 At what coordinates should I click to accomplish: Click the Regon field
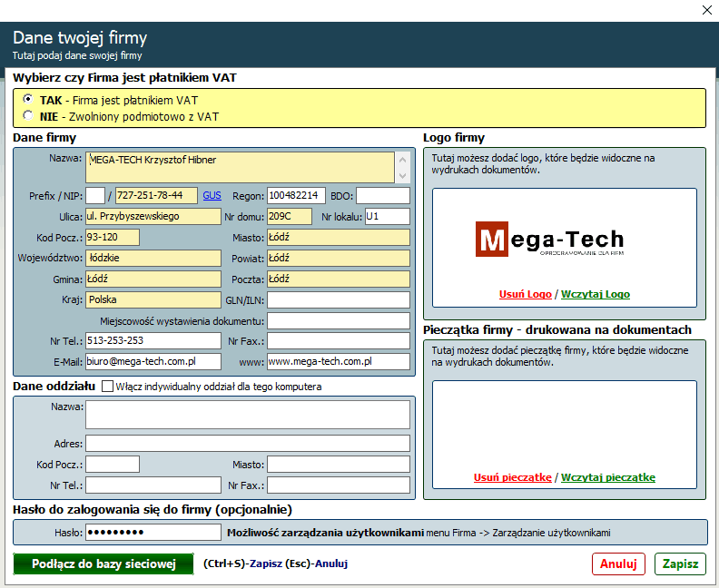coord(296,196)
